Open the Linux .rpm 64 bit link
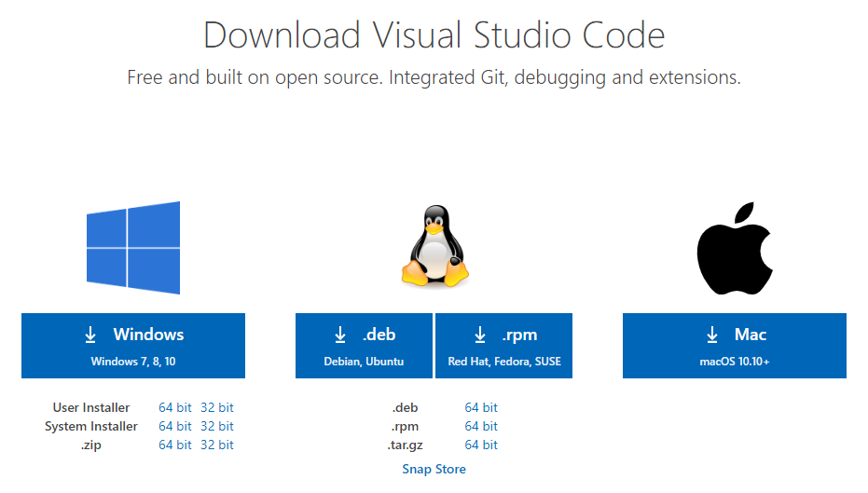This screenshot has width=868, height=493. [x=481, y=427]
